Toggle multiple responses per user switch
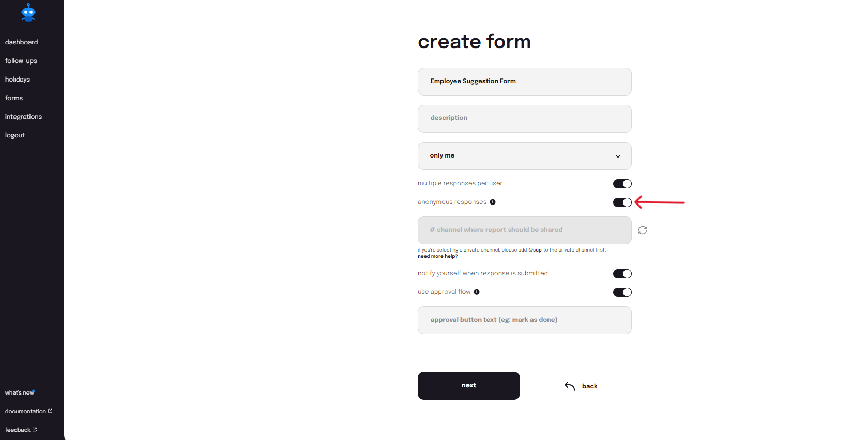 pyautogui.click(x=622, y=184)
